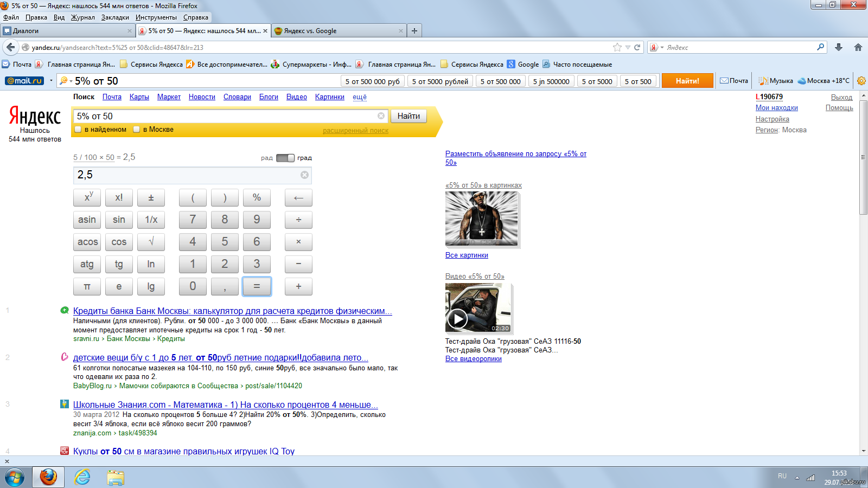
Task: Tick the «в найденном» checkbox
Action: click(x=78, y=130)
